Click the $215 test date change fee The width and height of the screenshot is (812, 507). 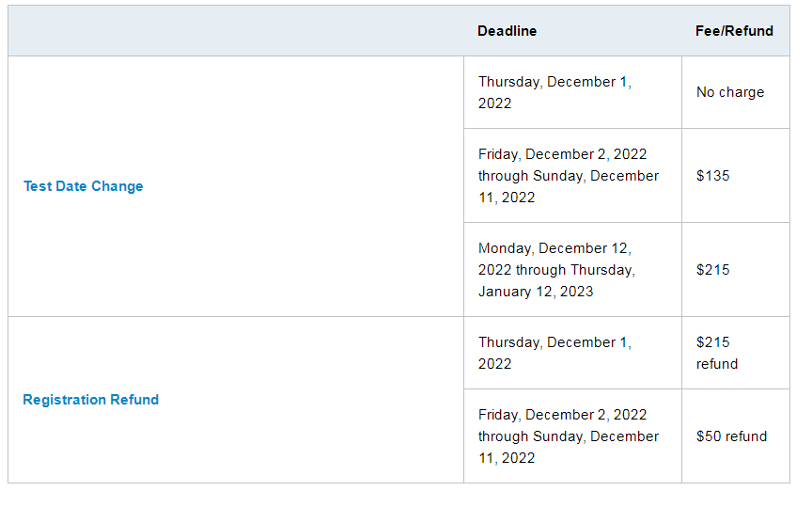coord(713,270)
